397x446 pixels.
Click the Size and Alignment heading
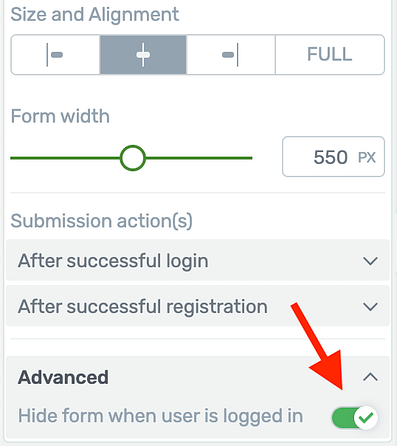pos(95,15)
